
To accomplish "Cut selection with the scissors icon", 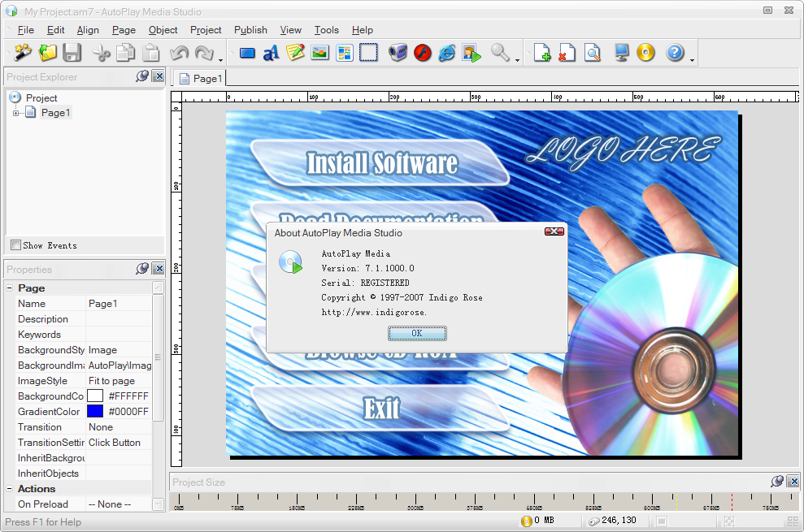I will point(101,52).
